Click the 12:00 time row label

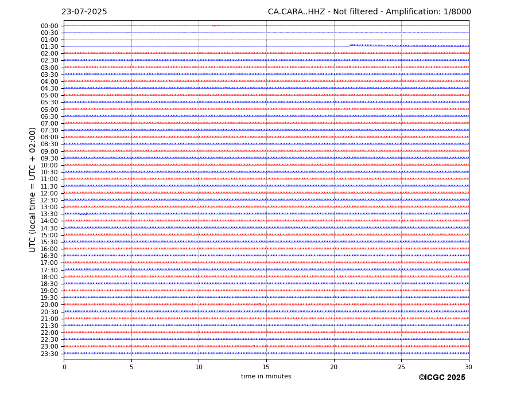coord(49,193)
